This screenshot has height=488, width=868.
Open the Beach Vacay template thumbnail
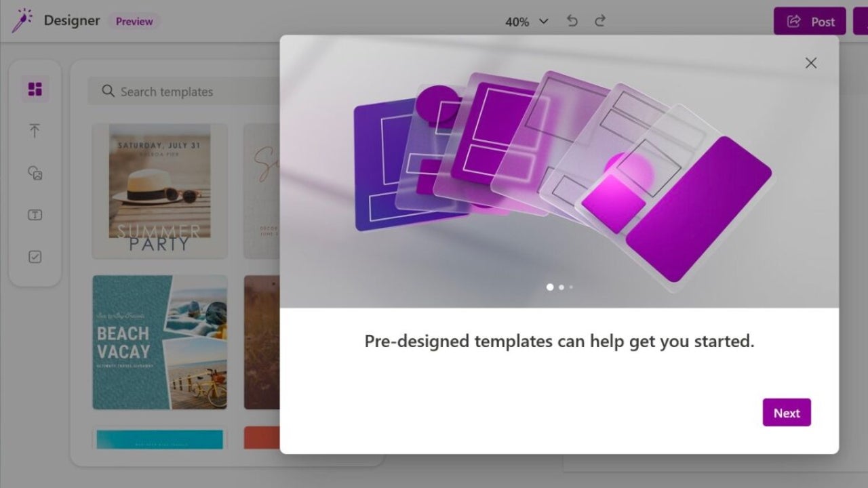click(159, 342)
